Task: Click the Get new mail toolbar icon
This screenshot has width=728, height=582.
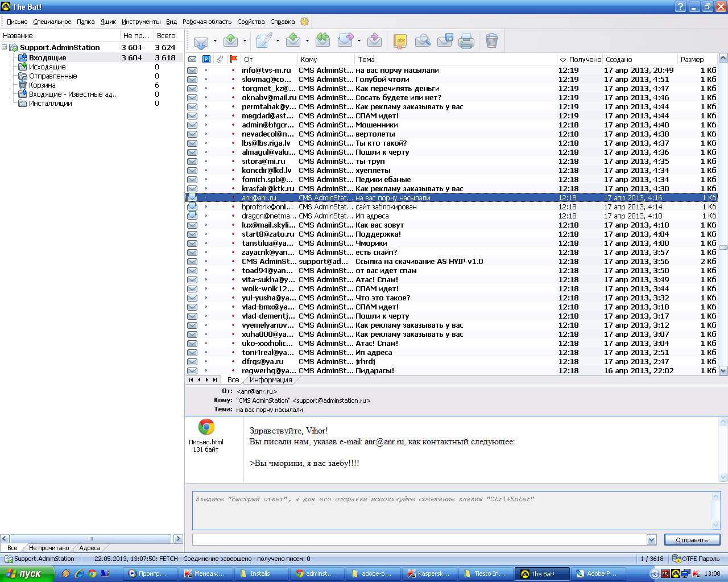Action: 201,41
